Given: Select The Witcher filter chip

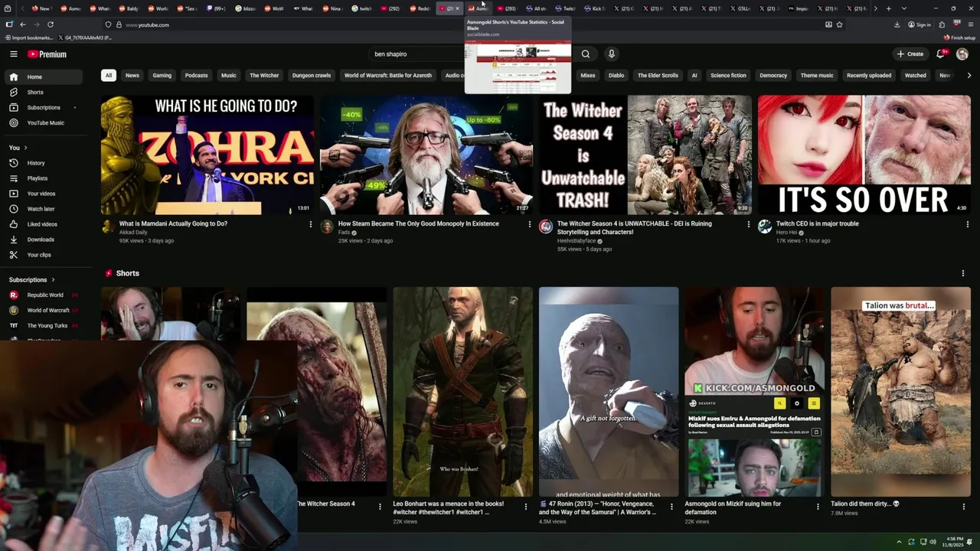Looking at the screenshot, I should click(264, 76).
